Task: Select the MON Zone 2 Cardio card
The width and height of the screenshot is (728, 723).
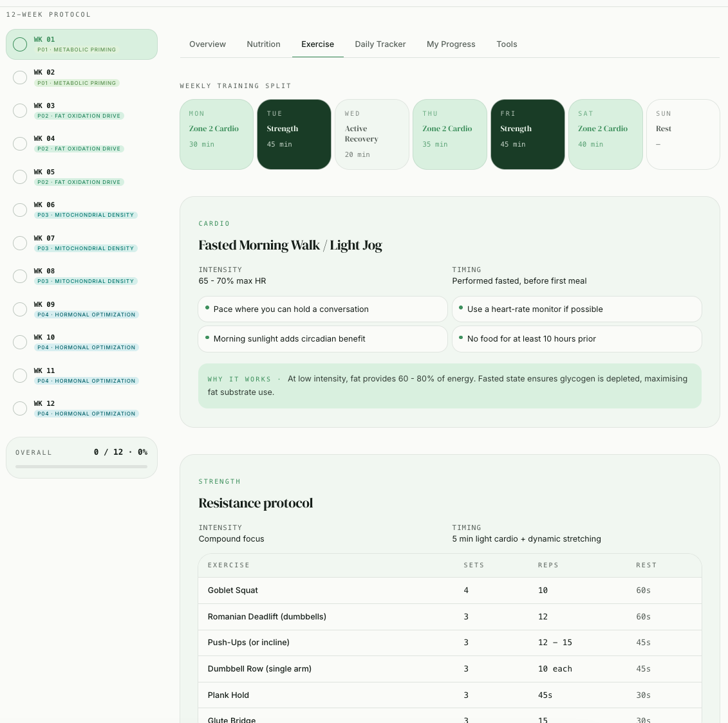Action: pos(216,134)
